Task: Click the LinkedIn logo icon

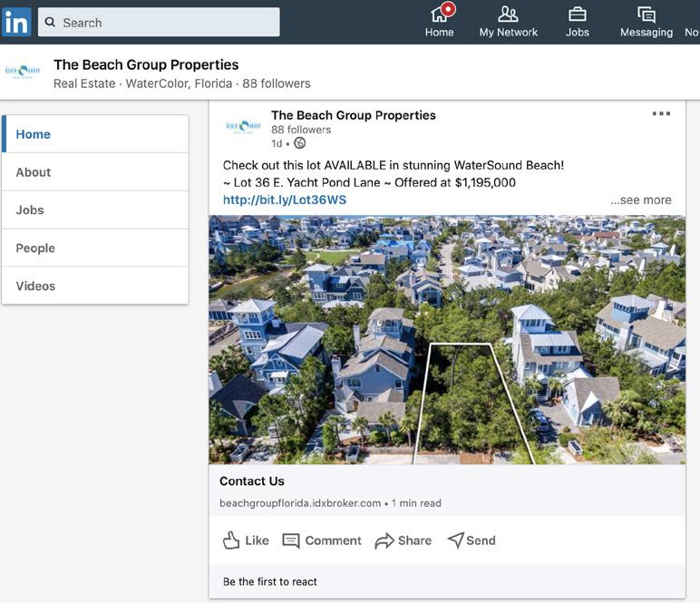Action: click(16, 22)
